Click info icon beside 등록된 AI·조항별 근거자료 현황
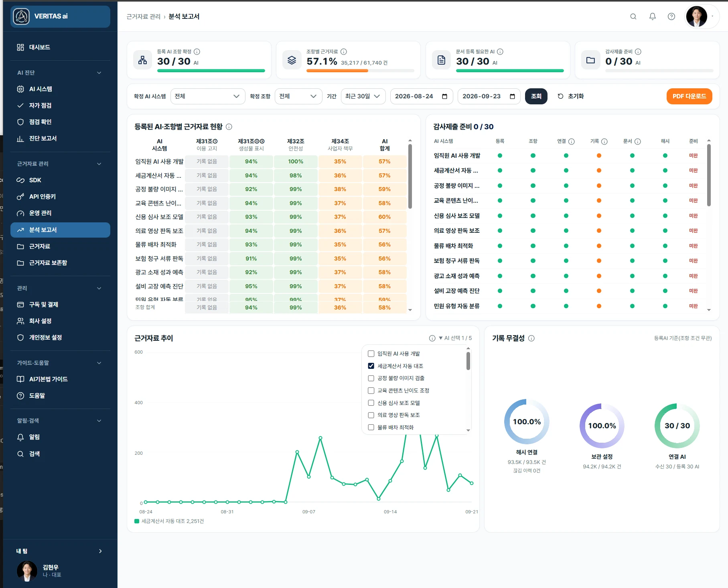Viewport: 728px width, 588px height. point(229,127)
